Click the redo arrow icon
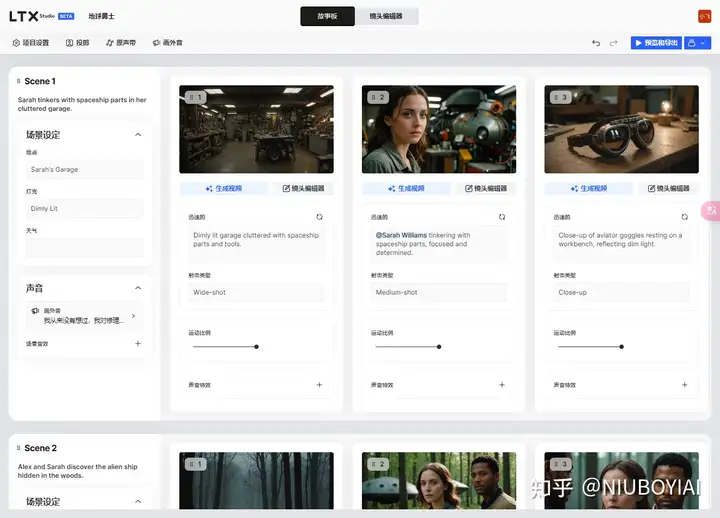The height and width of the screenshot is (518, 720). [x=613, y=43]
